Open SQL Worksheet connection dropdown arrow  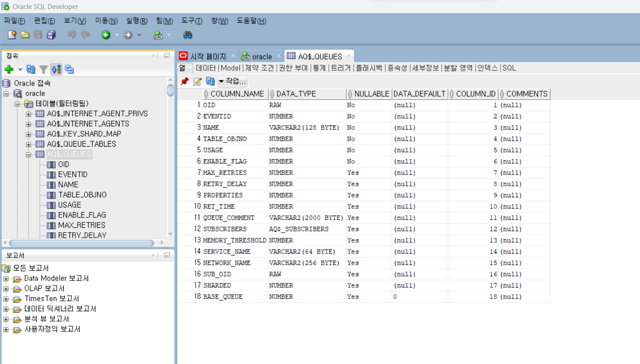[x=169, y=35]
